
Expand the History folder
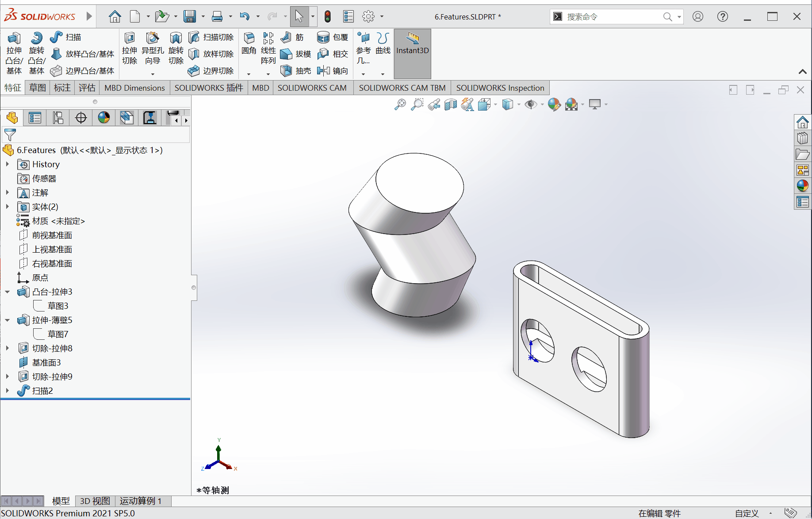click(8, 164)
